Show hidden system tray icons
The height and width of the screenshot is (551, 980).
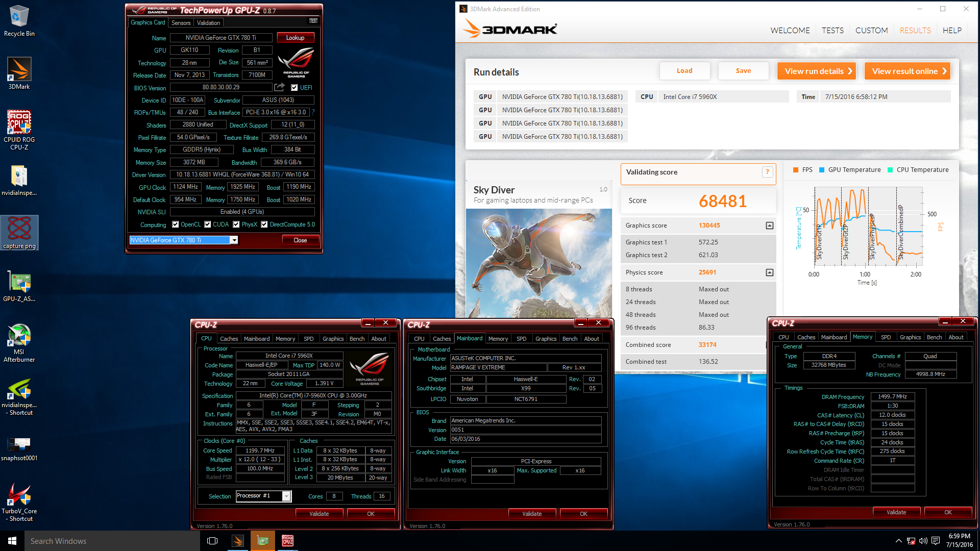click(x=898, y=541)
